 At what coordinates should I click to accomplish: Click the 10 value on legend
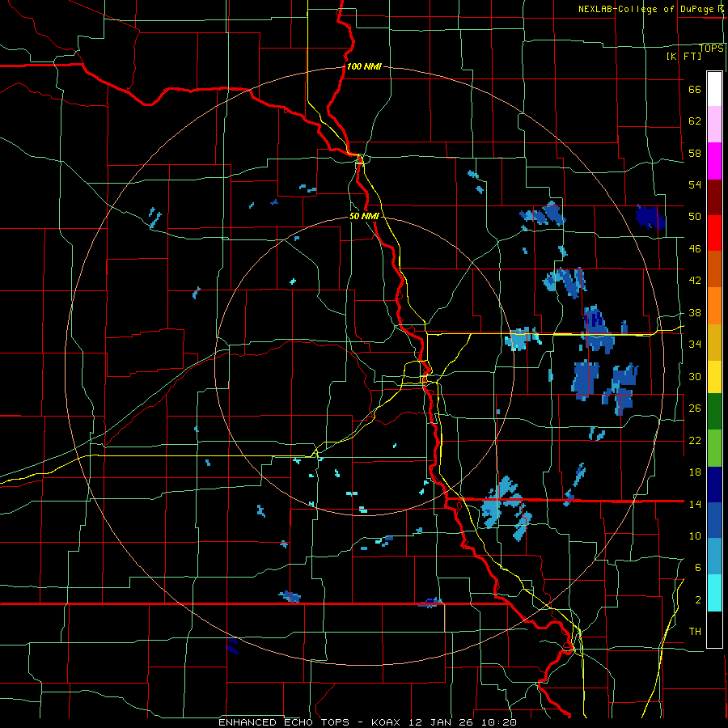(695, 535)
